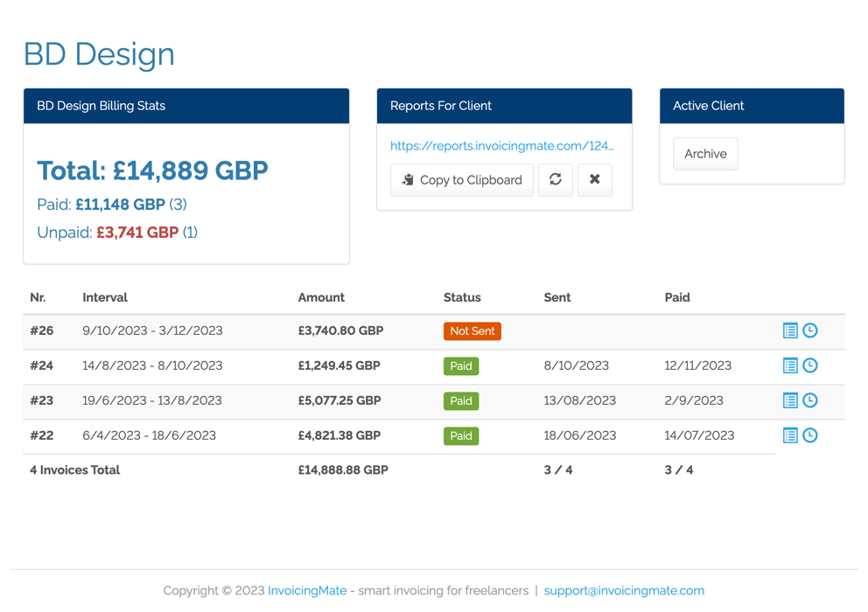868x612 pixels.
Task: Open invoice details for invoice #26
Action: pyautogui.click(x=790, y=330)
